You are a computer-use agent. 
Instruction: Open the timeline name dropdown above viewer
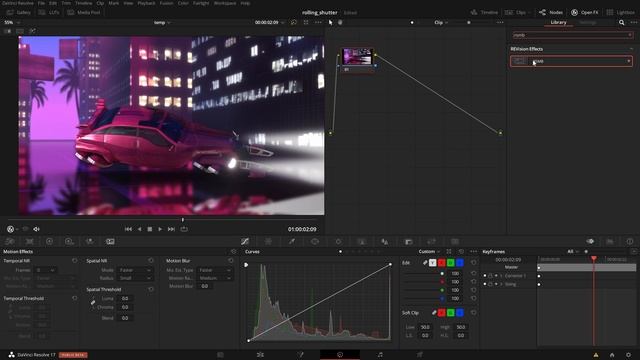coord(162,22)
